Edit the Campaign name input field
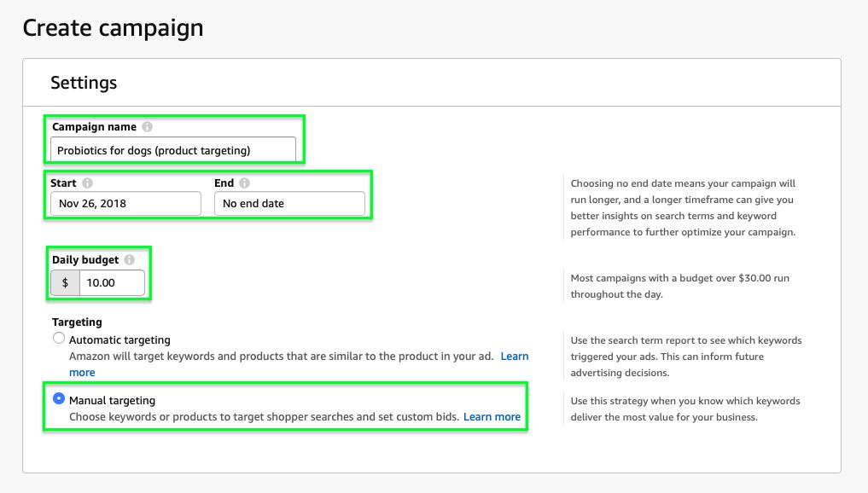868x493 pixels. (x=173, y=150)
